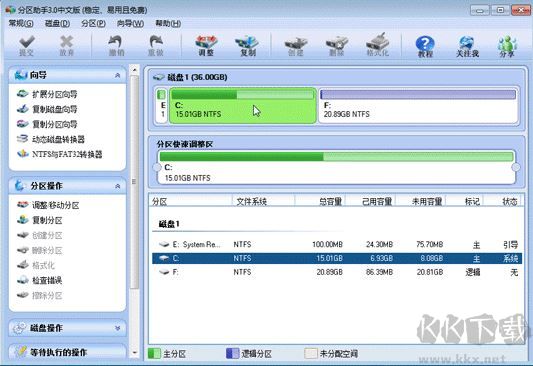Click the 标记 column header
533x366 pixels.
coord(464,202)
